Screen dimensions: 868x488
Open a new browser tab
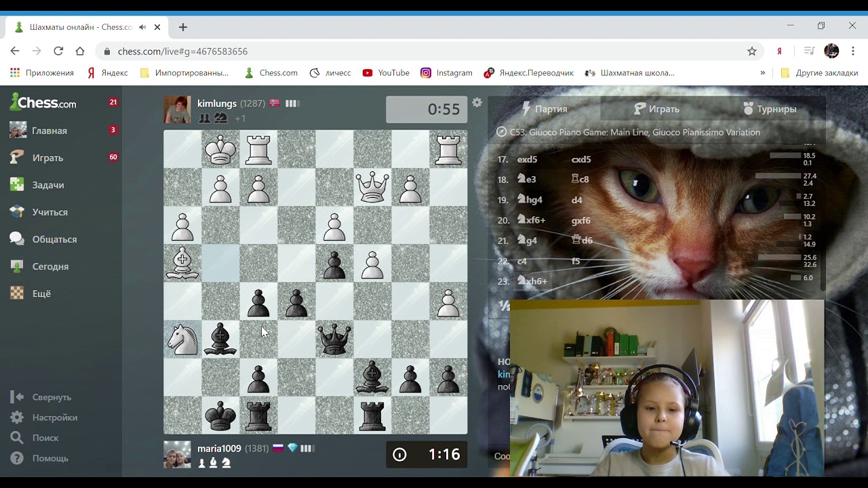(x=183, y=27)
